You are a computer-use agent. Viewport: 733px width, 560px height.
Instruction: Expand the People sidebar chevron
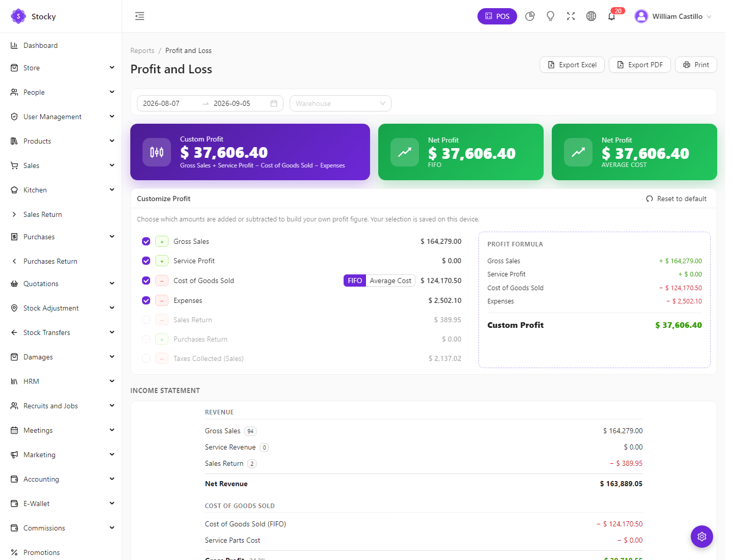[112, 92]
